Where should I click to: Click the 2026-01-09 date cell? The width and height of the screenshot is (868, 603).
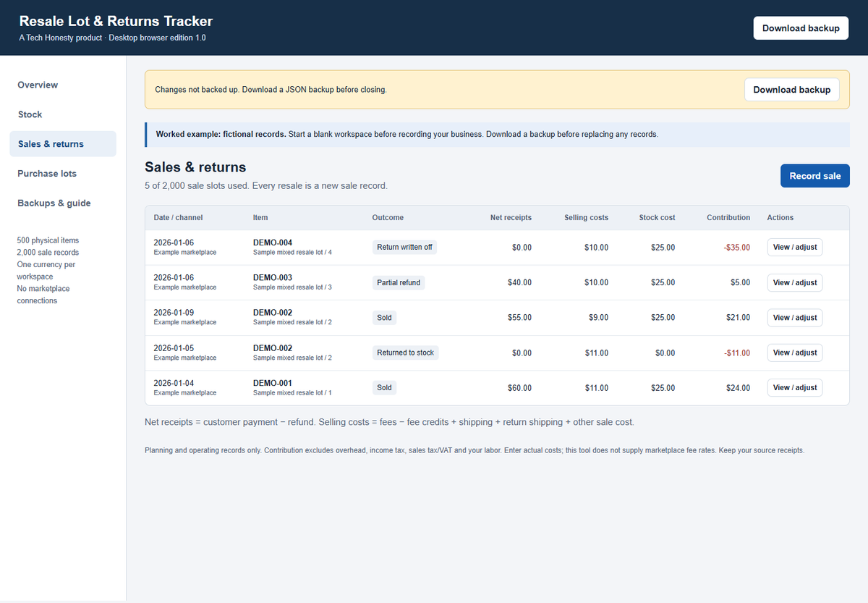(174, 313)
